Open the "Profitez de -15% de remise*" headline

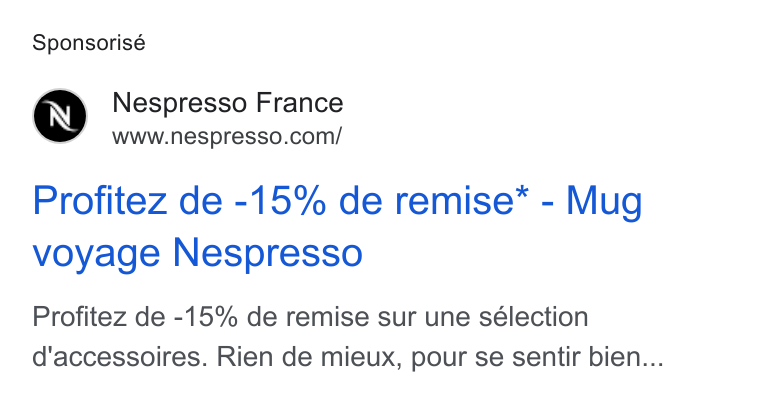tap(280, 201)
